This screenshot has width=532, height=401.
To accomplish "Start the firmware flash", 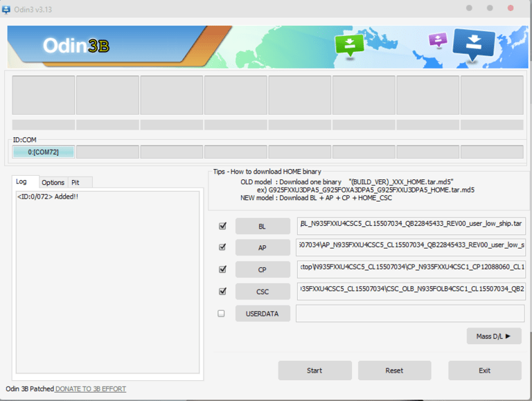I will click(314, 371).
